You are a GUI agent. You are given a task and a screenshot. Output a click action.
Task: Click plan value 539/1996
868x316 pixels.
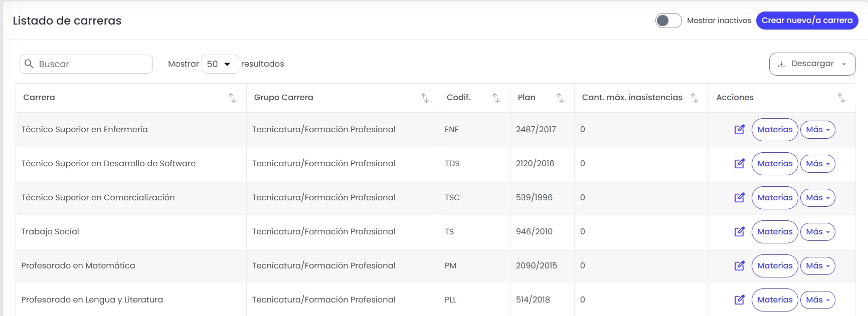534,198
